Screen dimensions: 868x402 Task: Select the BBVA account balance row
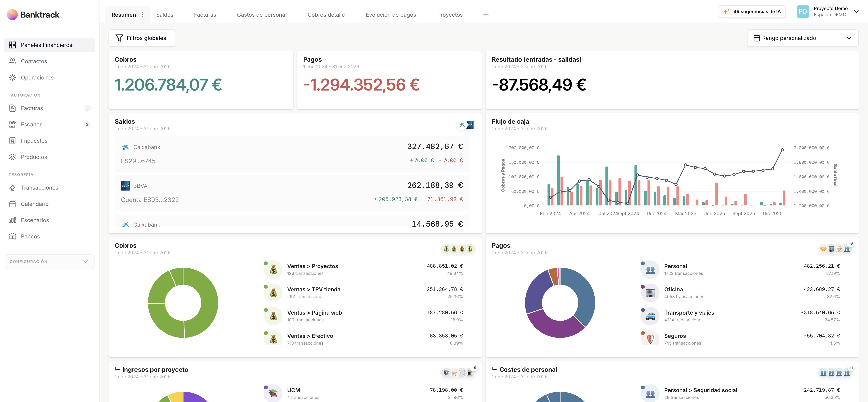point(291,192)
